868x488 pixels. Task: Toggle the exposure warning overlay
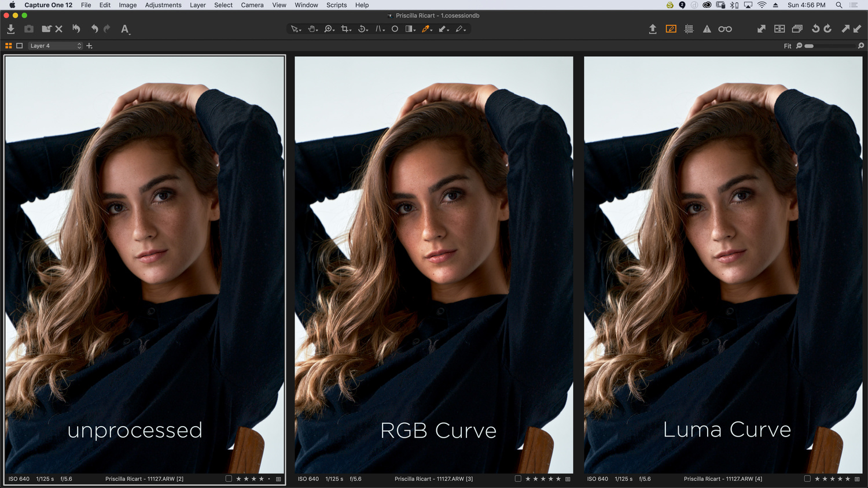pos(707,28)
